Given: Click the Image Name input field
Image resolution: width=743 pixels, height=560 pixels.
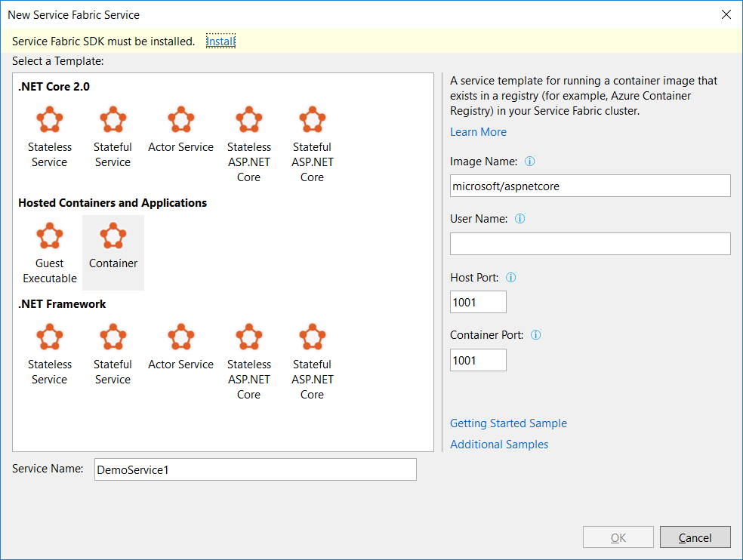Looking at the screenshot, I should 590,186.
